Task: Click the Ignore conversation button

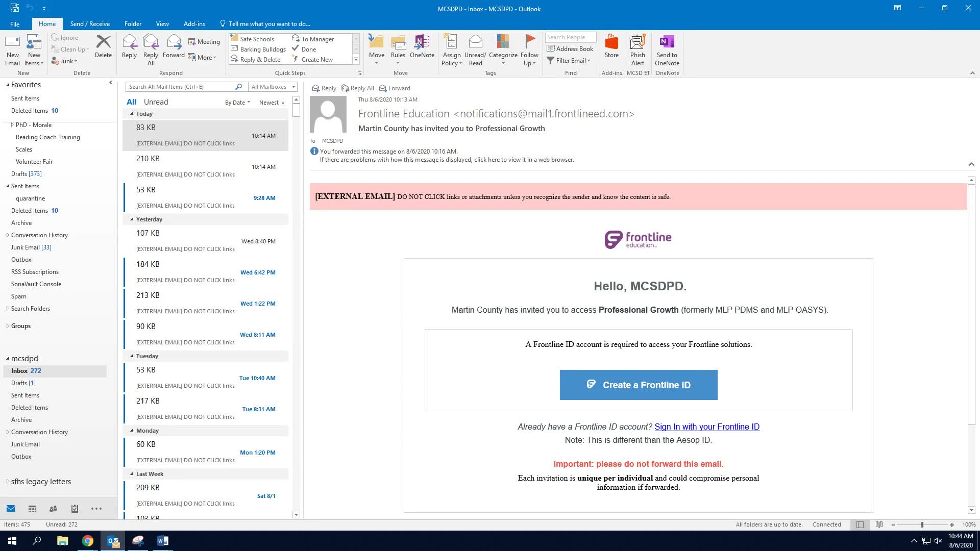Action: click(x=65, y=38)
